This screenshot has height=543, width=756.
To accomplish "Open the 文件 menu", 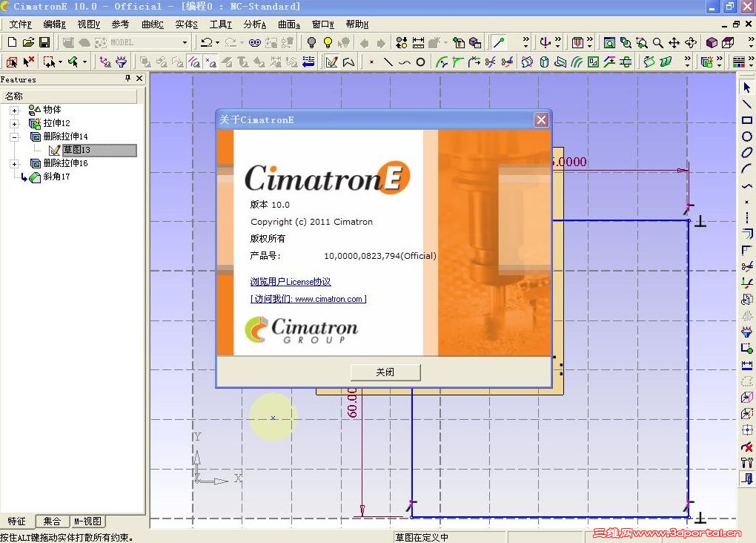I will click(x=20, y=24).
